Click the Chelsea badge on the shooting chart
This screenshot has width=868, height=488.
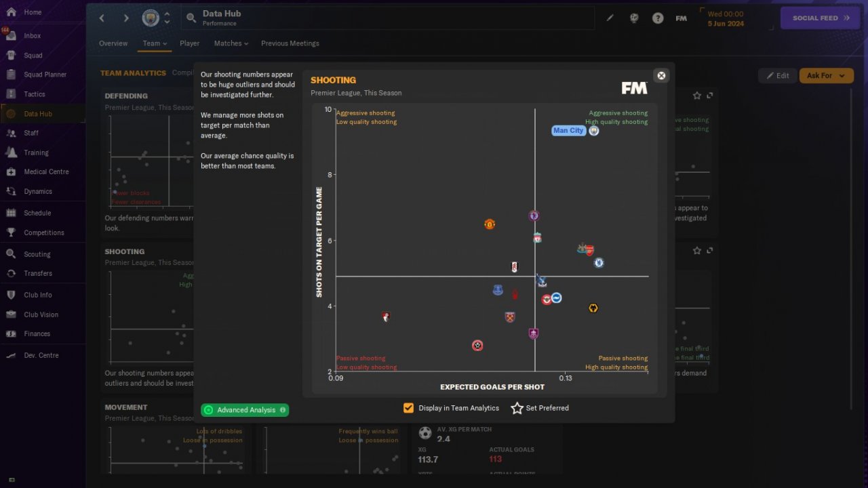click(x=599, y=263)
